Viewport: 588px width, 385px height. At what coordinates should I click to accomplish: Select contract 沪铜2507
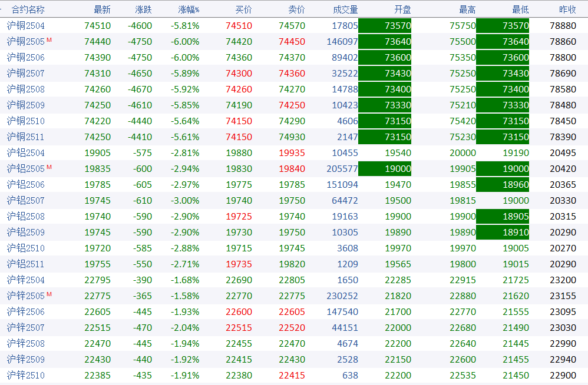pyautogui.click(x=25, y=74)
